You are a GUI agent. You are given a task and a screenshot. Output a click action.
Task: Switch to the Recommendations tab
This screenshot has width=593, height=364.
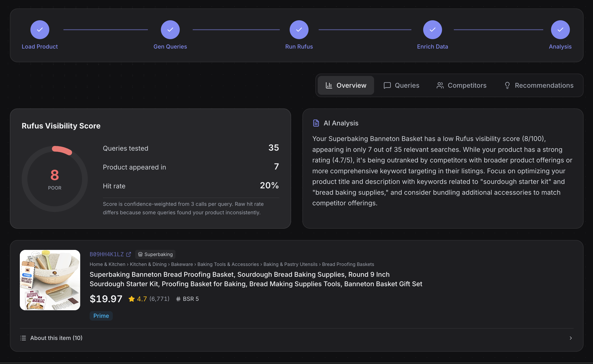539,86
